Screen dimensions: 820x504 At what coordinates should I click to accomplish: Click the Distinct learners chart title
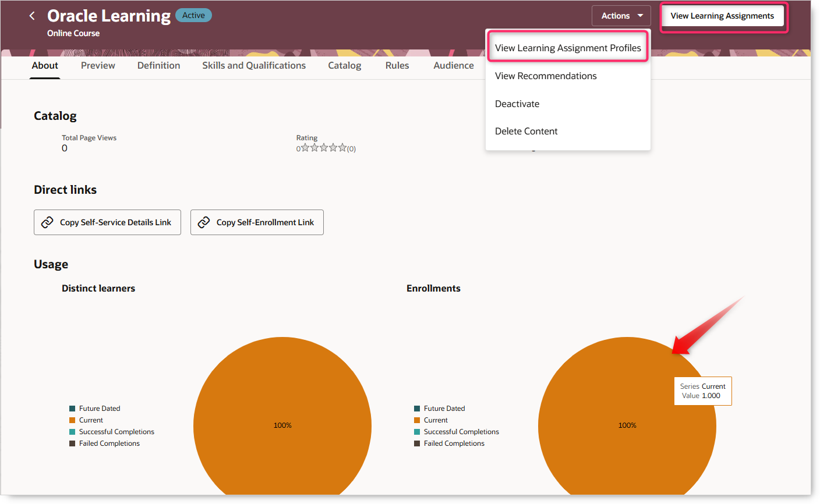98,288
